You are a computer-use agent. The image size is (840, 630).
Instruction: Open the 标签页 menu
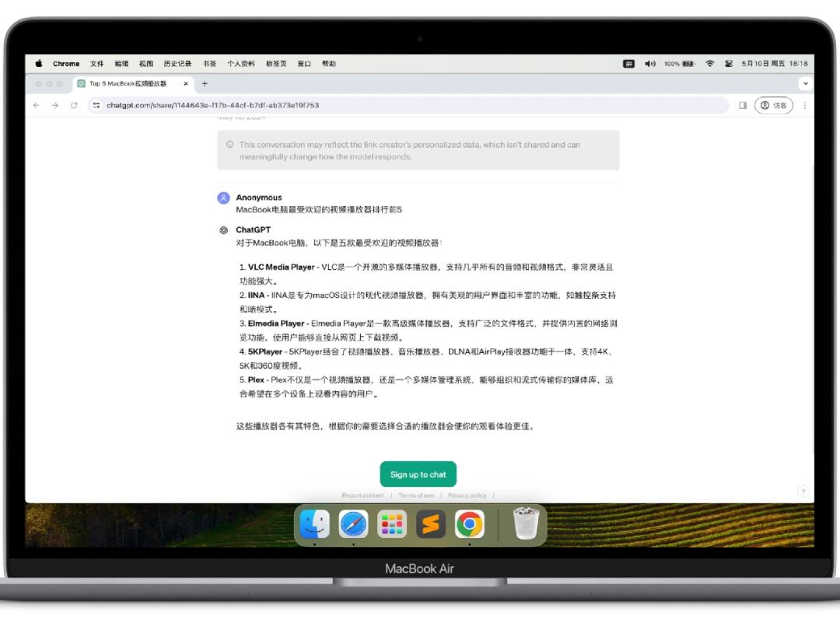coord(276,64)
